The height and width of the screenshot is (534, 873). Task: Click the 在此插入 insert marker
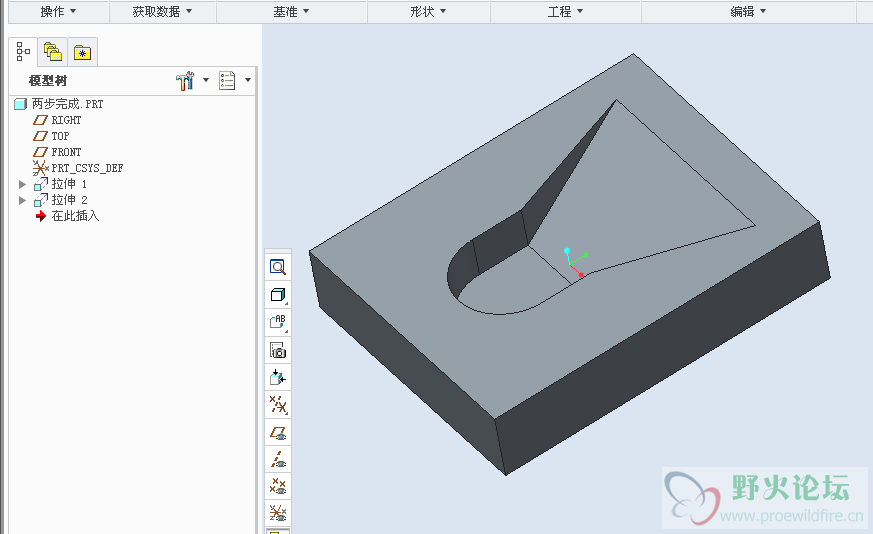[x=75, y=216]
